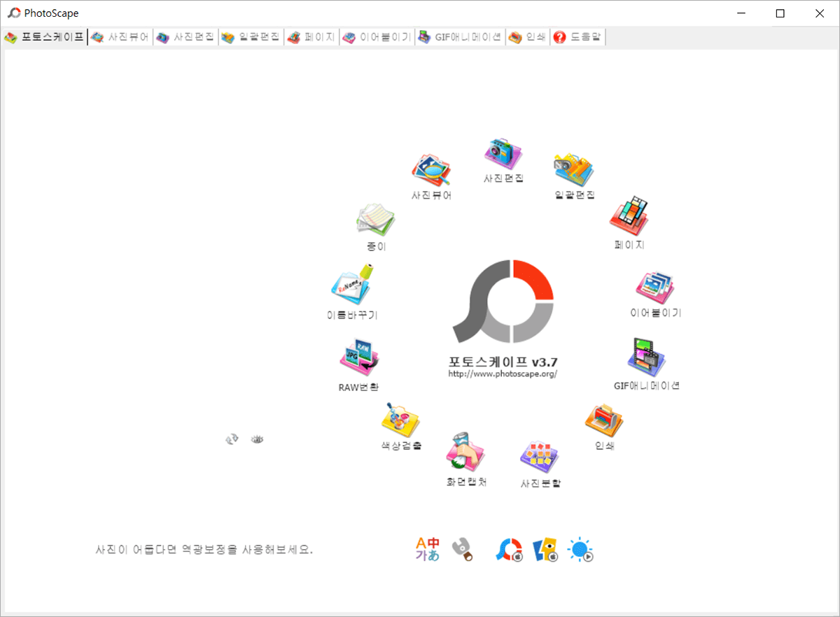Click the small gray refresh arrows icon
This screenshot has width=840, height=617.
pyautogui.click(x=232, y=439)
